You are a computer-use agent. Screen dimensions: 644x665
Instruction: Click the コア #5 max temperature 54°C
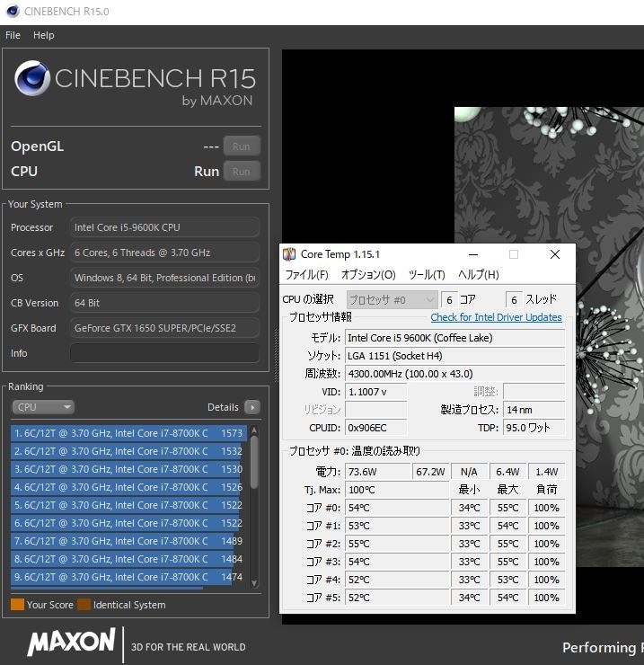tap(507, 598)
